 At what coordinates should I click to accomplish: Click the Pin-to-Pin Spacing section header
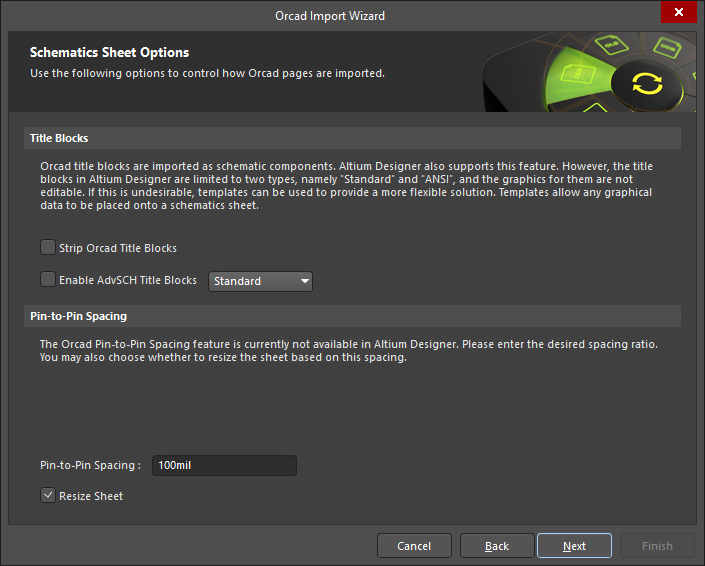pos(352,316)
